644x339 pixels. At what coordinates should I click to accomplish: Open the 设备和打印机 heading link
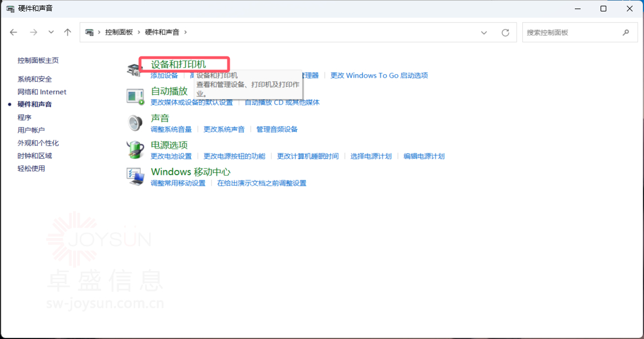(x=178, y=64)
